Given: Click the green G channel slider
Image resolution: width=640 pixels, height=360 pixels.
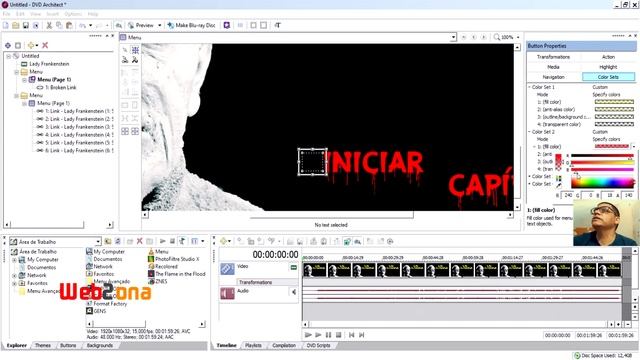Looking at the screenshot, I should click(x=602, y=162).
